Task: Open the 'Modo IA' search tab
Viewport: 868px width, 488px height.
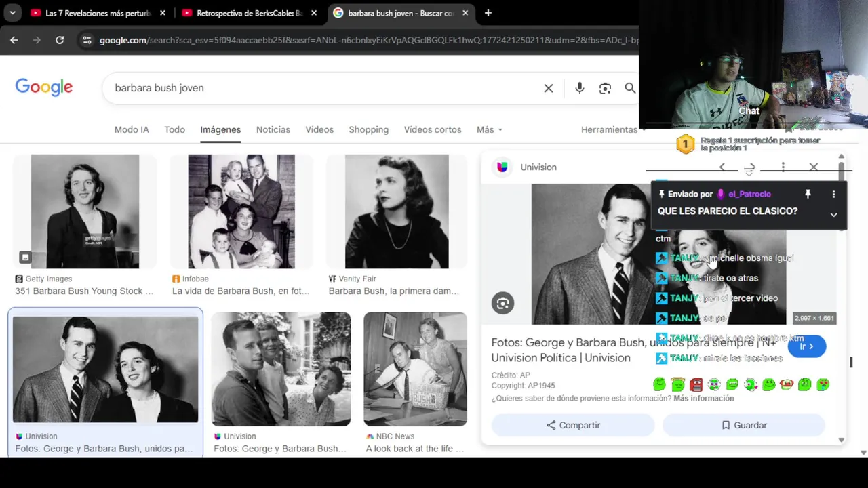Action: coord(132,129)
